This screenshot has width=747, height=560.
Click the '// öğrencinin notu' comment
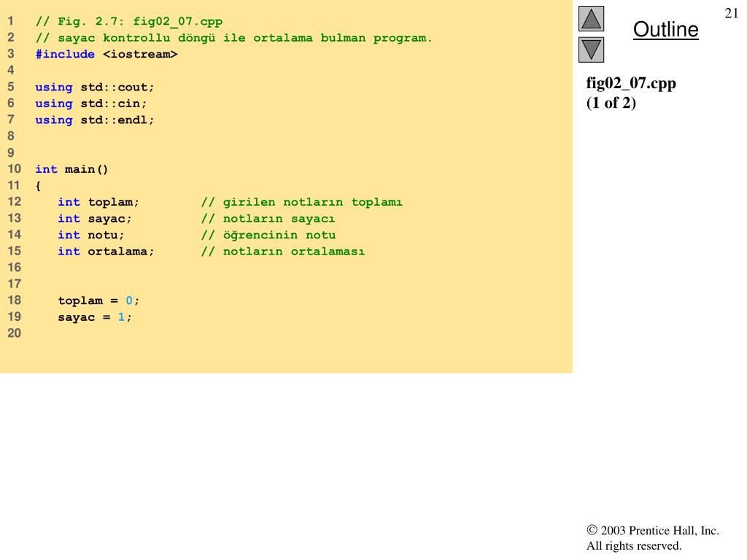268,235
